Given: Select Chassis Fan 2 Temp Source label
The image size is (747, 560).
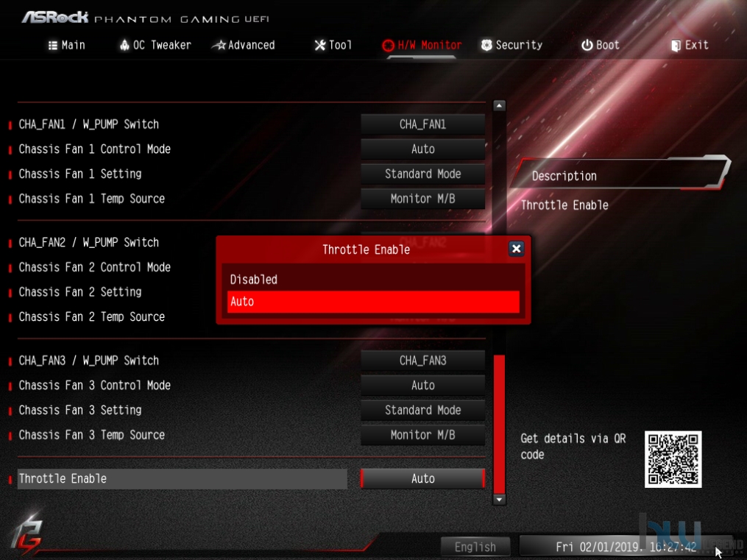Looking at the screenshot, I should click(x=91, y=316).
